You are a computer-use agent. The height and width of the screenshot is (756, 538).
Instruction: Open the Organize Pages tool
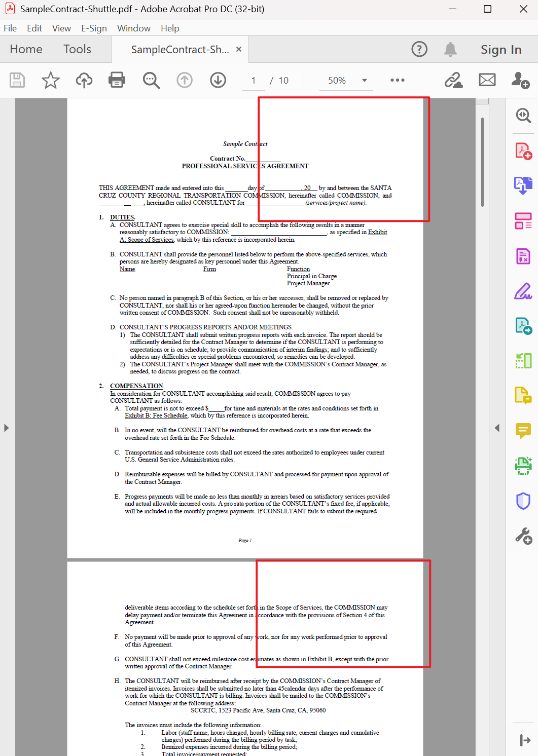coord(523,361)
